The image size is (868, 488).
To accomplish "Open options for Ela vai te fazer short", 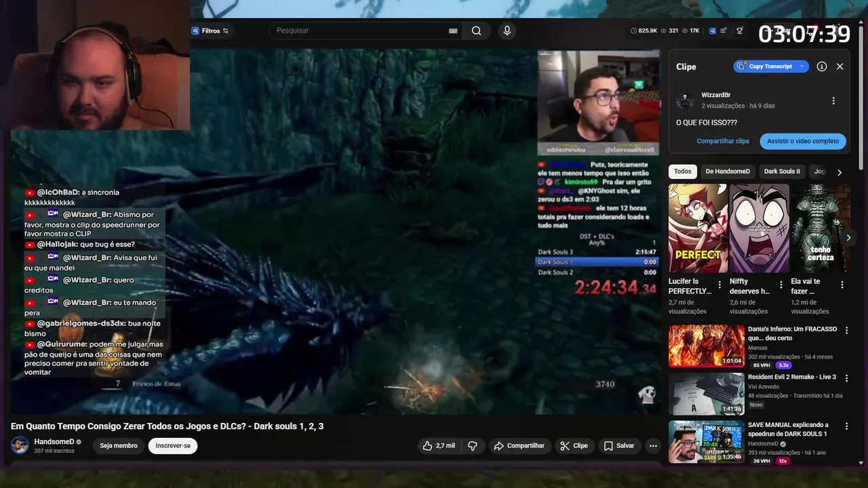I will point(842,285).
